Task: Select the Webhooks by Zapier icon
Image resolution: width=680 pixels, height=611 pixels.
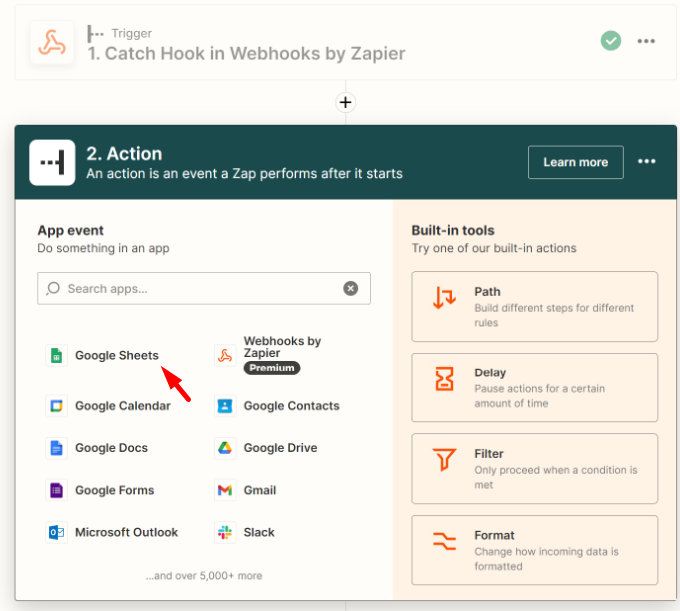Action: [x=225, y=356]
